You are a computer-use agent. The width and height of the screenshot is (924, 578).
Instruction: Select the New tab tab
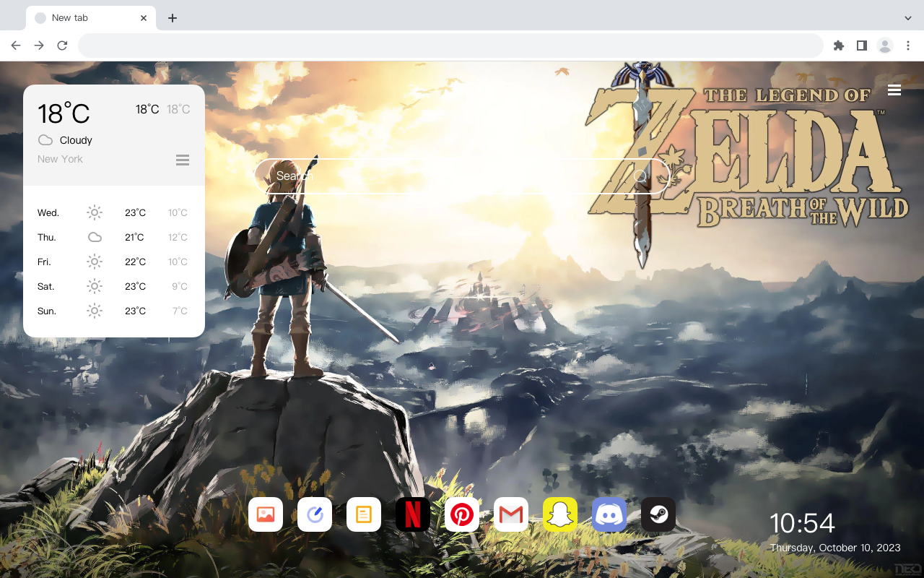(87, 18)
